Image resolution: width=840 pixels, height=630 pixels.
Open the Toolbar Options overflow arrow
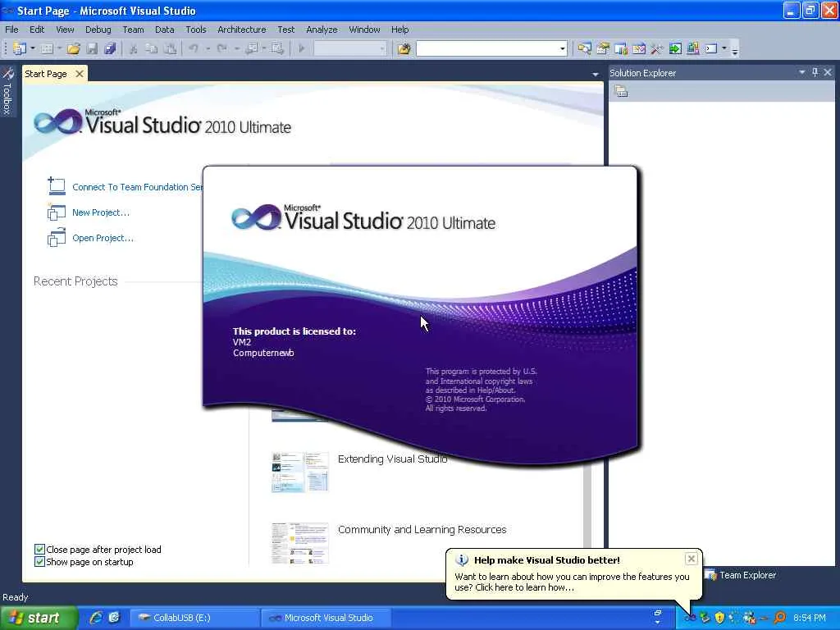click(735, 50)
